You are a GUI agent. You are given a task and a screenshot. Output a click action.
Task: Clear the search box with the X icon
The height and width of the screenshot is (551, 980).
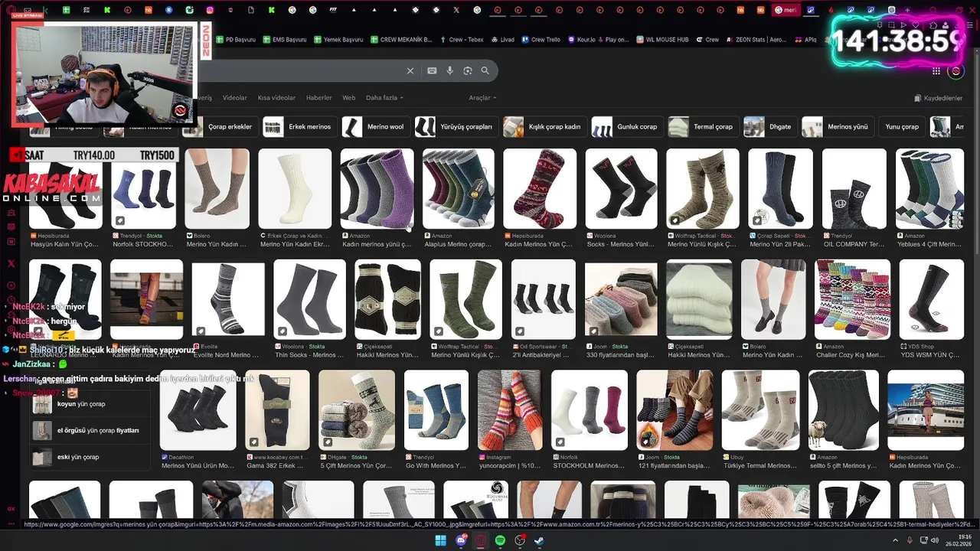(410, 70)
